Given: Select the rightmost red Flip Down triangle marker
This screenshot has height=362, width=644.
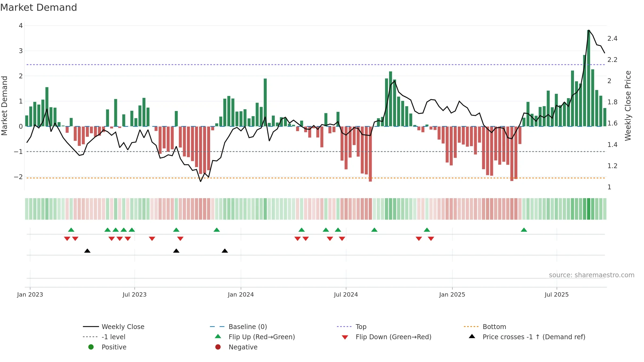Looking at the screenshot, I should coord(431,239).
